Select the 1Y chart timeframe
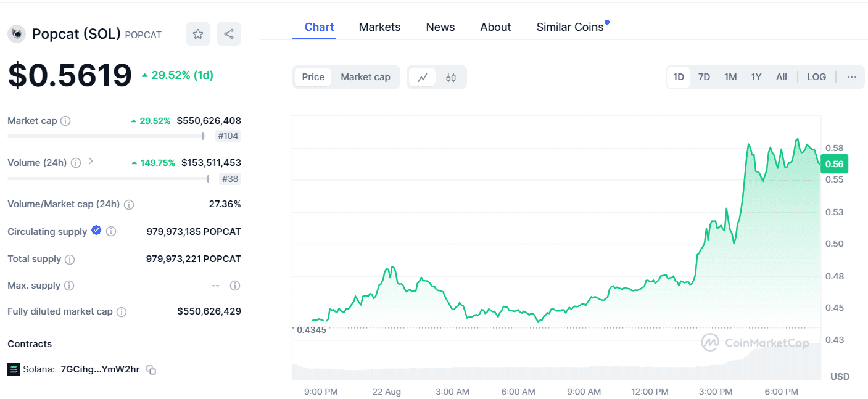The height and width of the screenshot is (399, 868). click(x=756, y=76)
